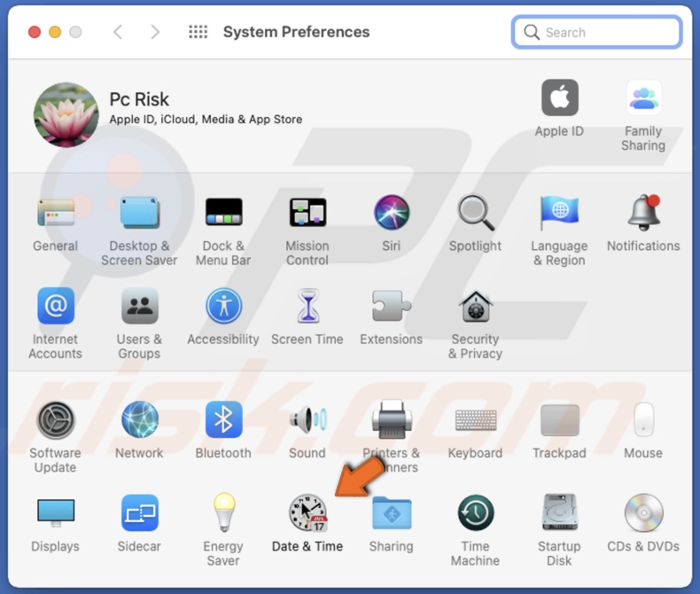Screen dimensions: 700x594
Task: Open Sidecar preferences
Action: pyautogui.click(x=140, y=512)
